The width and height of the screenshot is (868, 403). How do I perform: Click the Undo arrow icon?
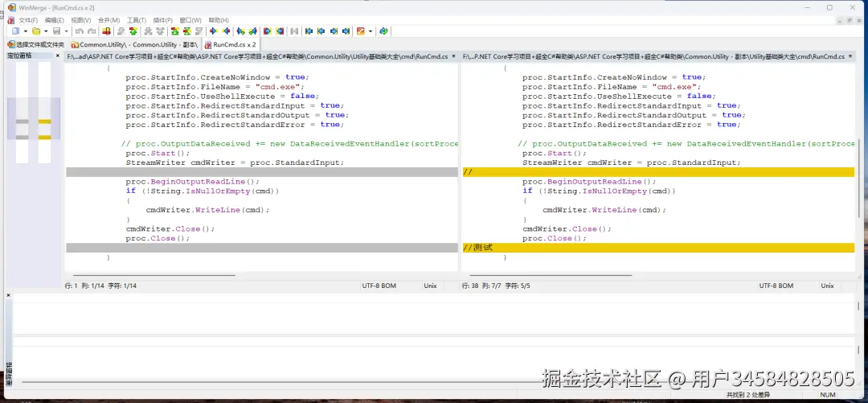click(x=80, y=31)
